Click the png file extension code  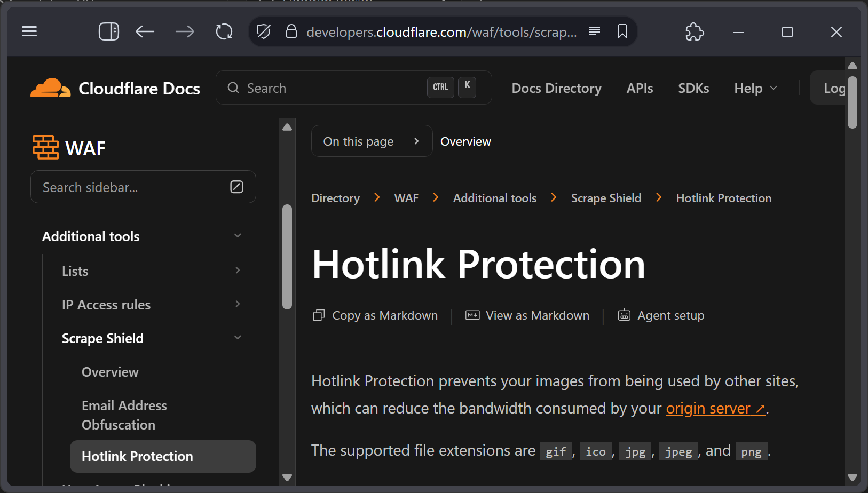click(751, 451)
